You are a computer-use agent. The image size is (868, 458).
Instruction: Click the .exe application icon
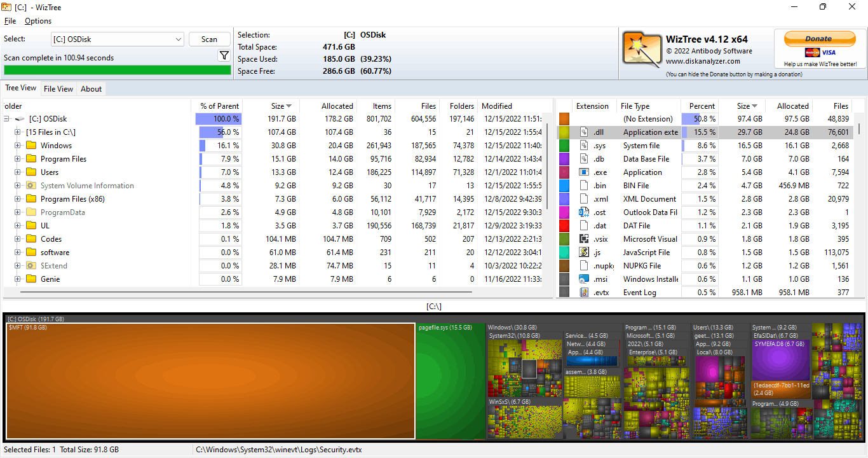coord(584,172)
